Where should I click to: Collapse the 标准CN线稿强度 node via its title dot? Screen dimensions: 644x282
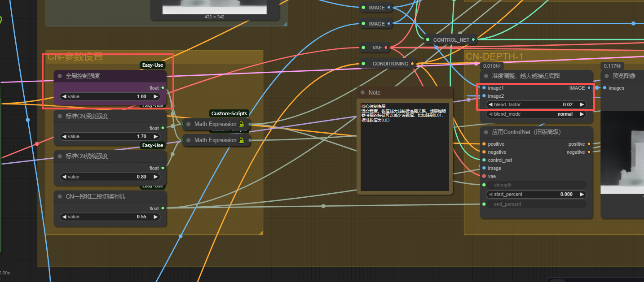click(x=60, y=156)
